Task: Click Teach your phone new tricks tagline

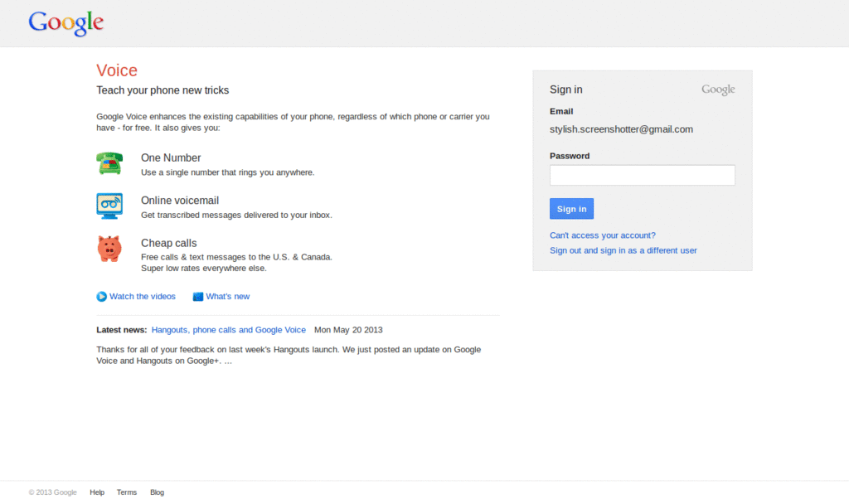Action: (x=163, y=90)
